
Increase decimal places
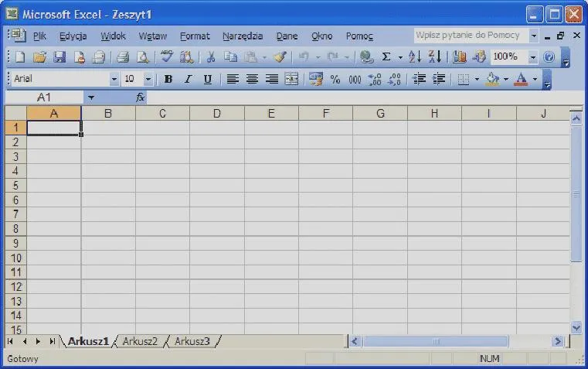click(x=375, y=79)
